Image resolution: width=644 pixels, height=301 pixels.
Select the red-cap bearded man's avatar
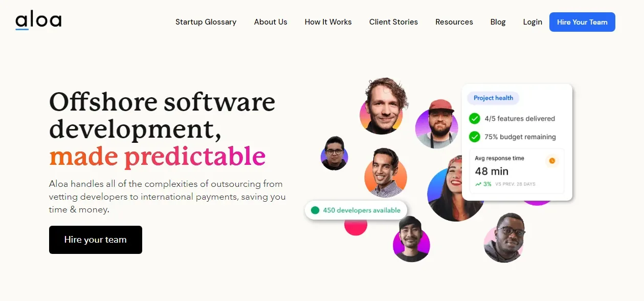click(436, 124)
